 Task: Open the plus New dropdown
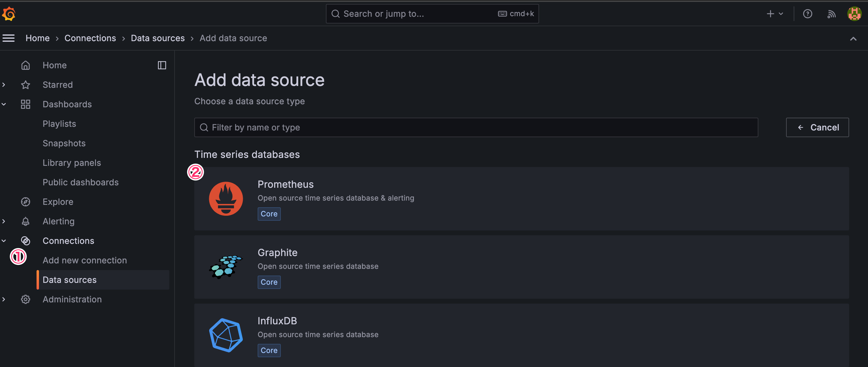pyautogui.click(x=774, y=14)
